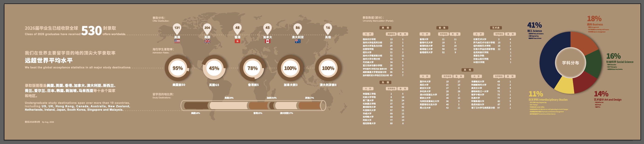Click the 英国 table section header
Screen dimensions: 644x144
point(385,82)
